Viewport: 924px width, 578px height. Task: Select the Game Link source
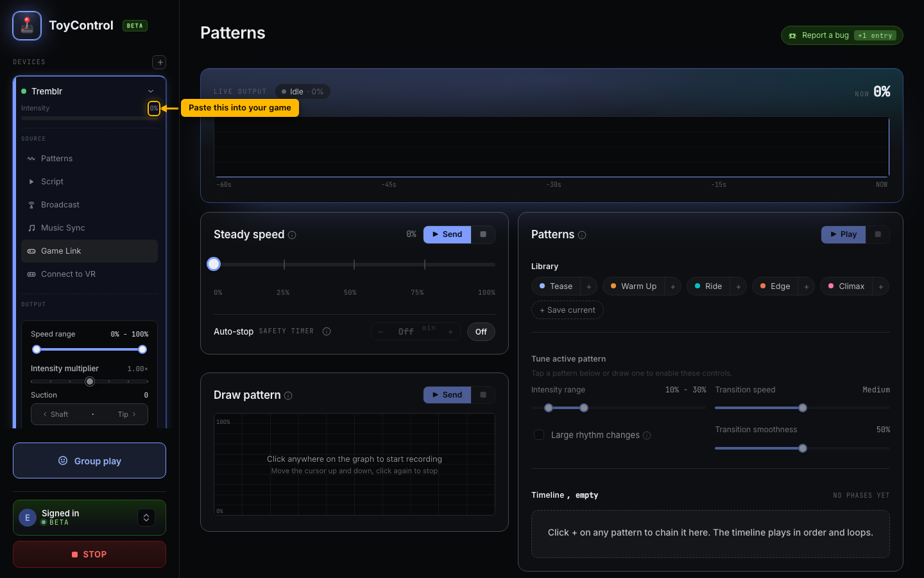point(89,251)
